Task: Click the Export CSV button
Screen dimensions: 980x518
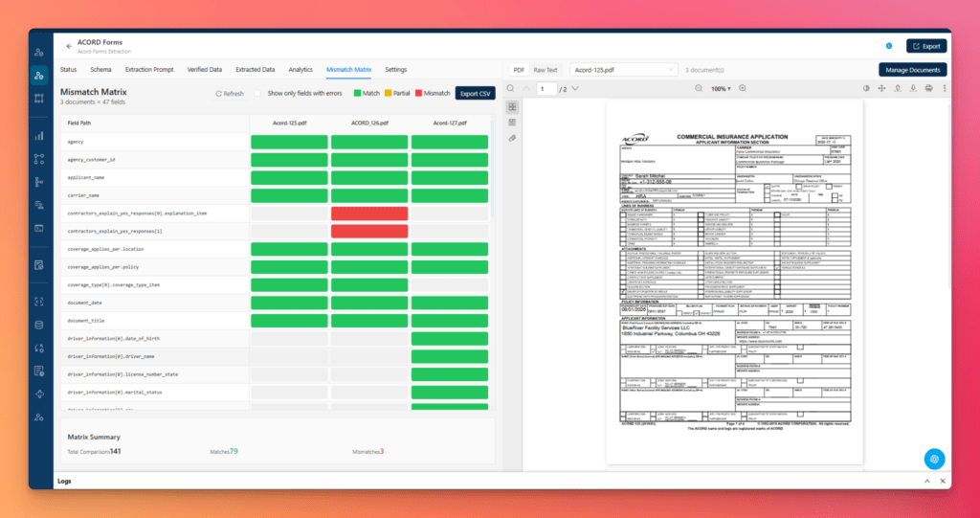Action: click(x=475, y=93)
